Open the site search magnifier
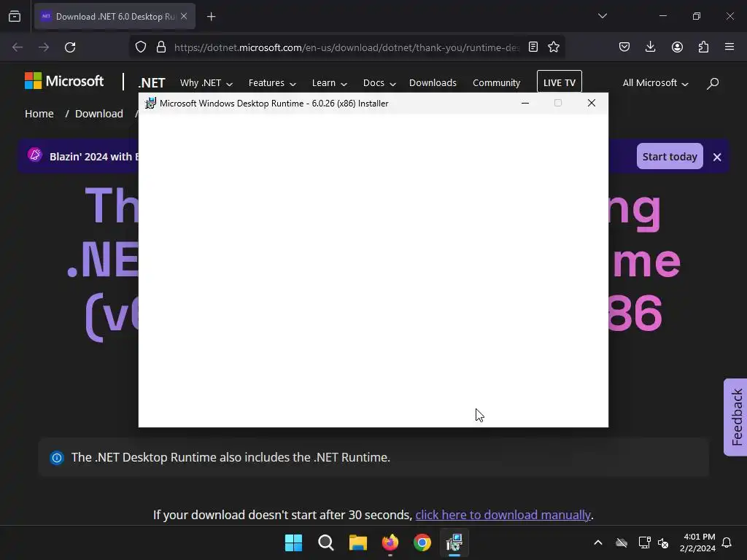Screen dimensions: 747x560 coord(713,83)
